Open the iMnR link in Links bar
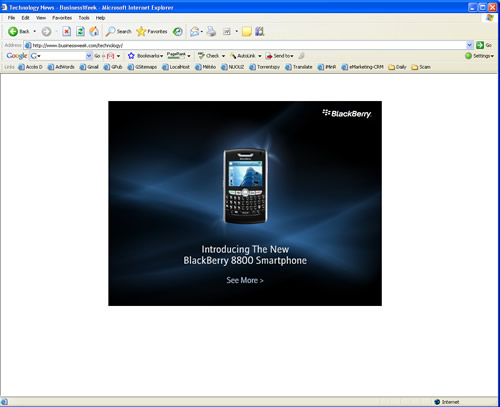 pyautogui.click(x=327, y=67)
